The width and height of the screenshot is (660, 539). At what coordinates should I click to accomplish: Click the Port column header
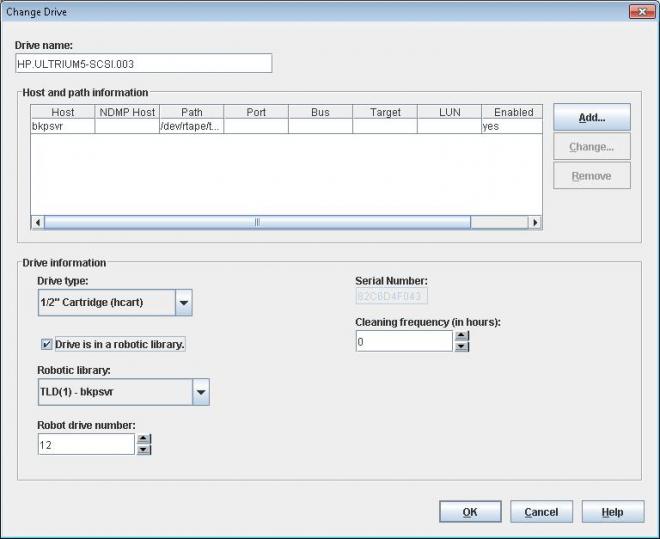pos(256,112)
